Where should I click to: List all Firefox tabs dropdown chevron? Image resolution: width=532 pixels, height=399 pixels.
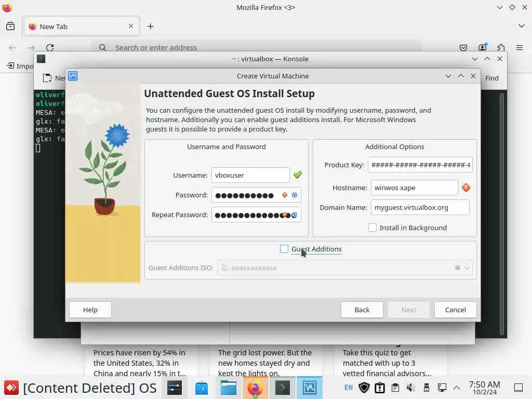tap(522, 26)
